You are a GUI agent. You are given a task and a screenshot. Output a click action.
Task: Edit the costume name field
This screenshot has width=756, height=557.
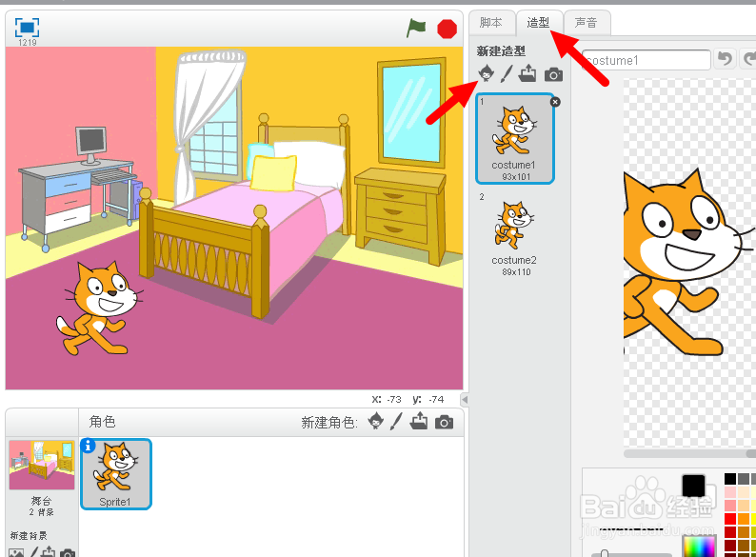click(647, 60)
